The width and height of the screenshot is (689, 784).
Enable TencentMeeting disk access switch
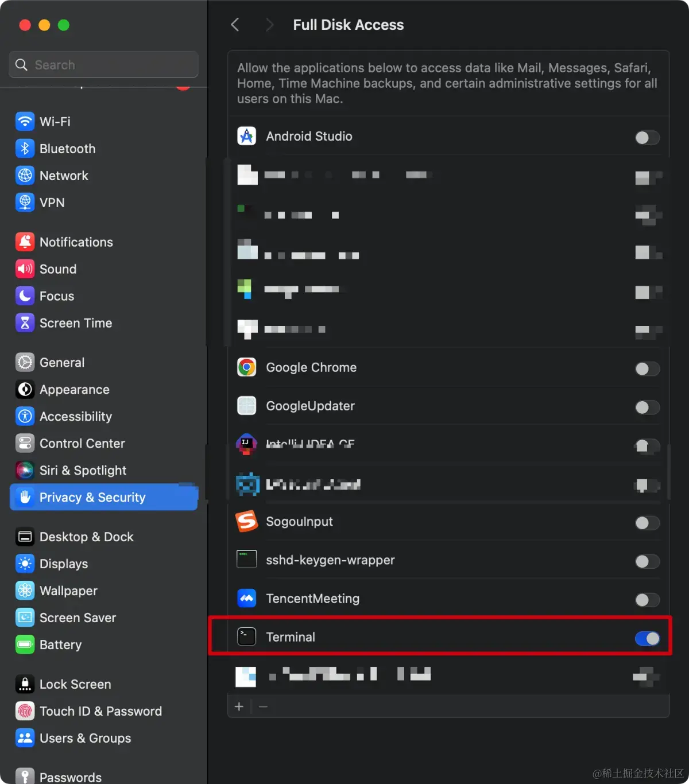647,600
